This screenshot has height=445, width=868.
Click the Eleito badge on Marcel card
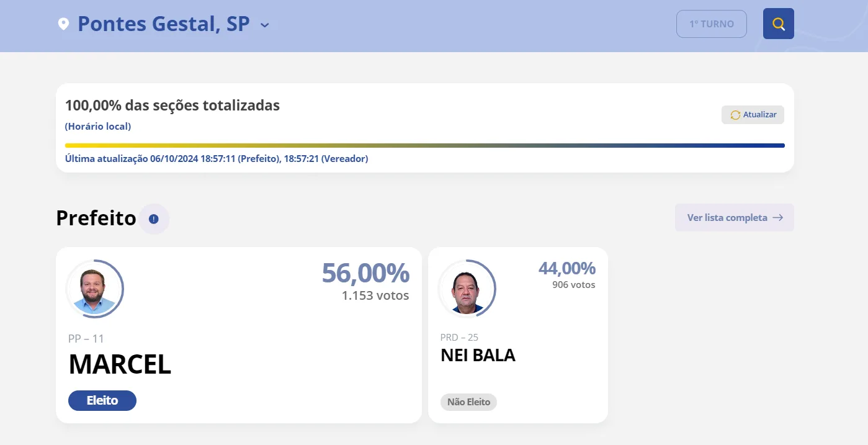coord(102,400)
